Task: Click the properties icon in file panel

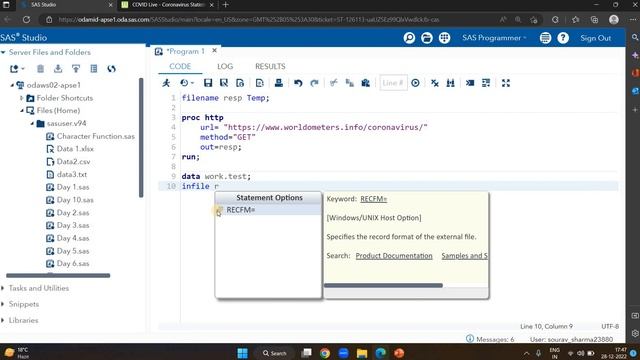Action: (x=94, y=69)
